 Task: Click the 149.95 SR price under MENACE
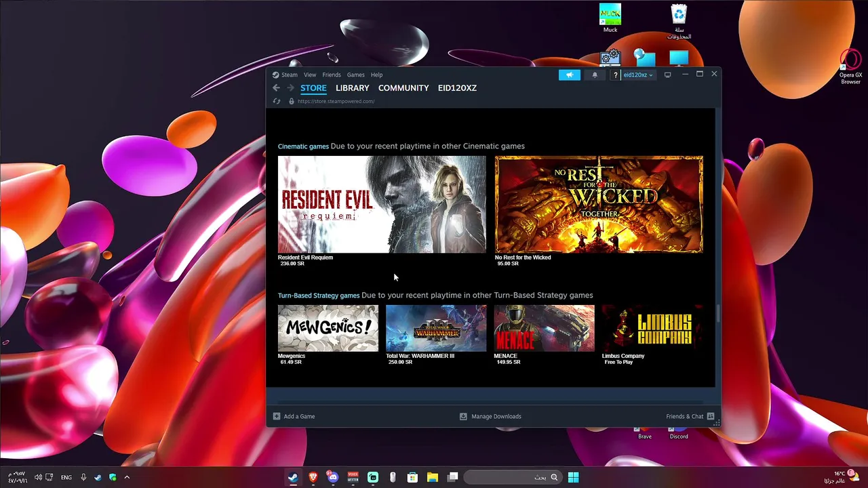tap(509, 362)
